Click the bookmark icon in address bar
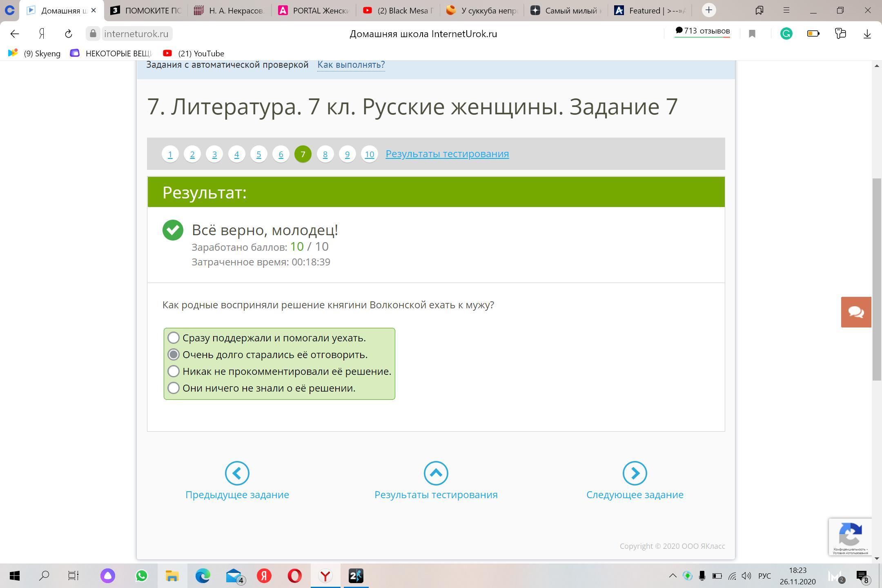 coord(752,34)
